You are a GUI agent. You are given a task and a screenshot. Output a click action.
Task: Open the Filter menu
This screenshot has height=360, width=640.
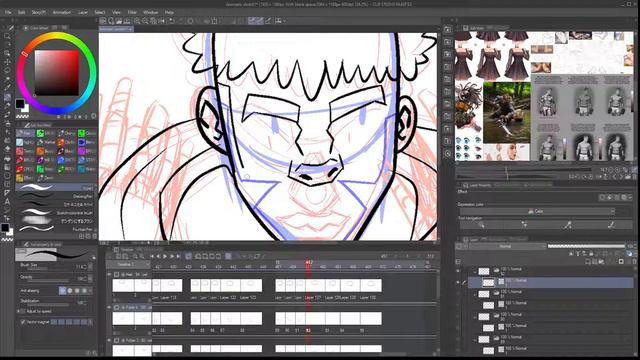132,12
